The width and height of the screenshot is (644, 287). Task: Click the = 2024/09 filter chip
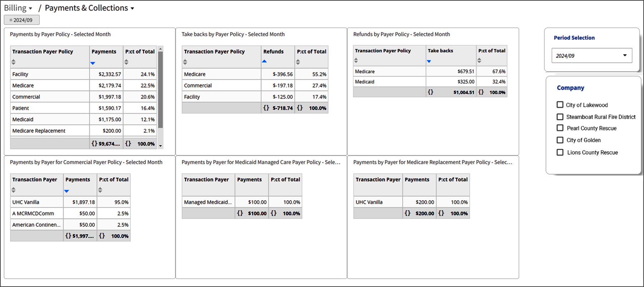point(22,20)
